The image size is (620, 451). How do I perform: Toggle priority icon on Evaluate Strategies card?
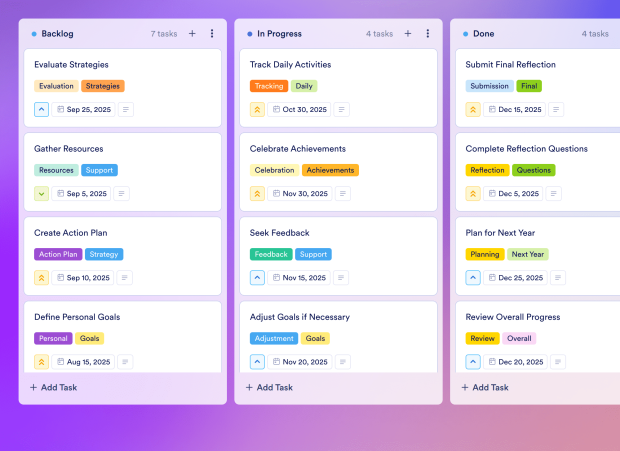(x=41, y=109)
